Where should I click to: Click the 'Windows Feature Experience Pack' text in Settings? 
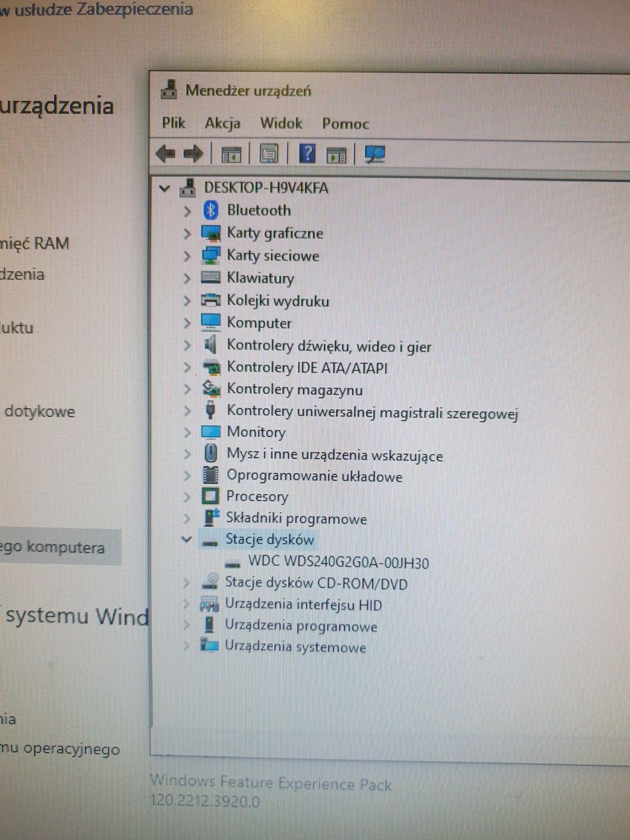tap(271, 782)
